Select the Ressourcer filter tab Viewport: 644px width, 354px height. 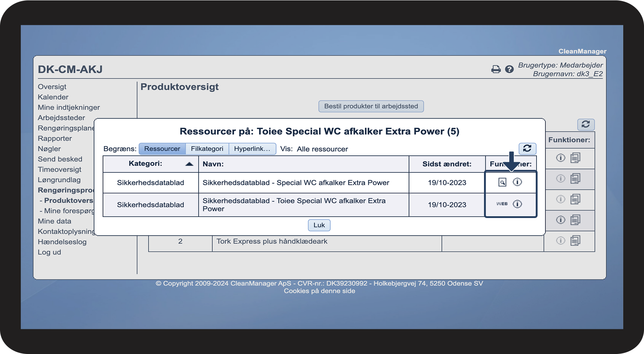[162, 149]
